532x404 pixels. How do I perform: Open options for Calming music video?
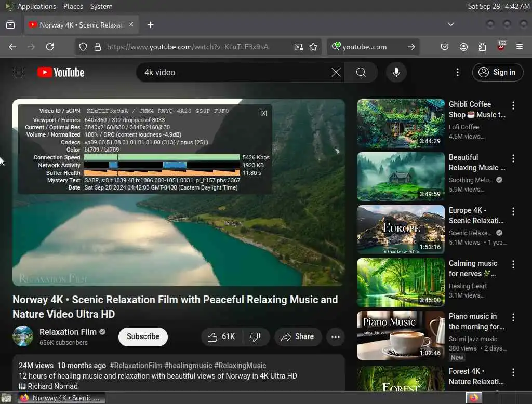[x=513, y=264]
